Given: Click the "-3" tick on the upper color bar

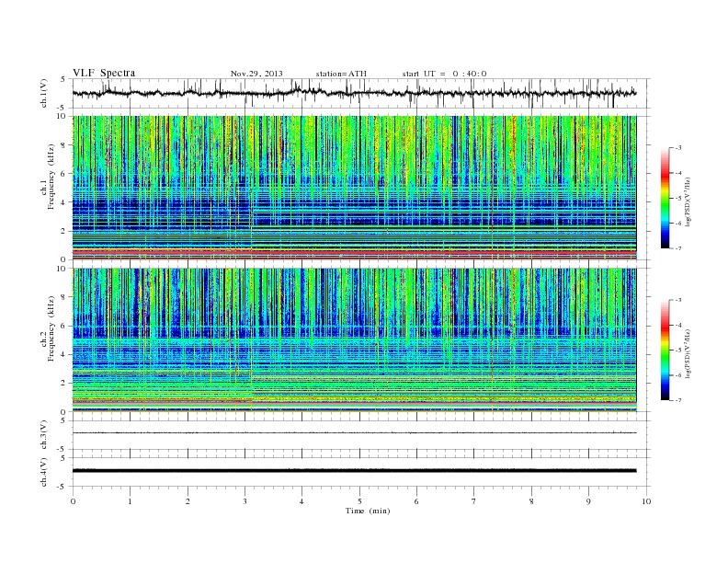Looking at the screenshot, I should 677,148.
